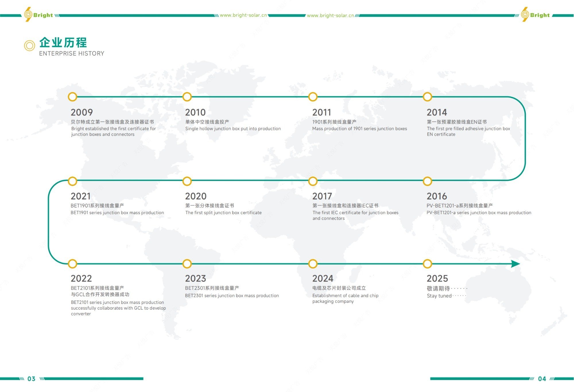The image size is (574, 392).
Task: Click the 2021 timeline marker circle
Action: point(72,181)
